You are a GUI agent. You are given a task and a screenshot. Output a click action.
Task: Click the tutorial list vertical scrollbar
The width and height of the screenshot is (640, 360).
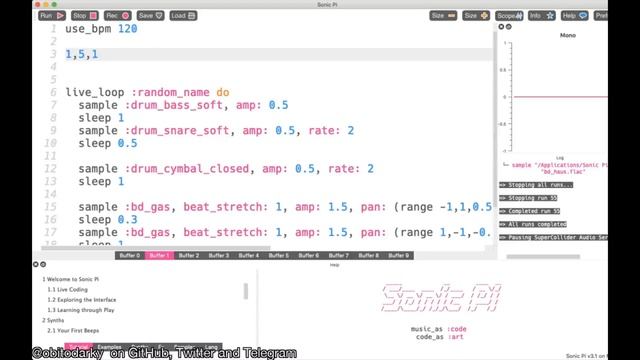[246, 291]
